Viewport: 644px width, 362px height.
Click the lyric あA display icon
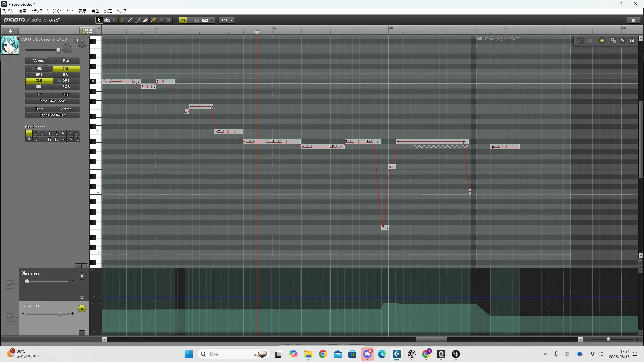[623, 41]
